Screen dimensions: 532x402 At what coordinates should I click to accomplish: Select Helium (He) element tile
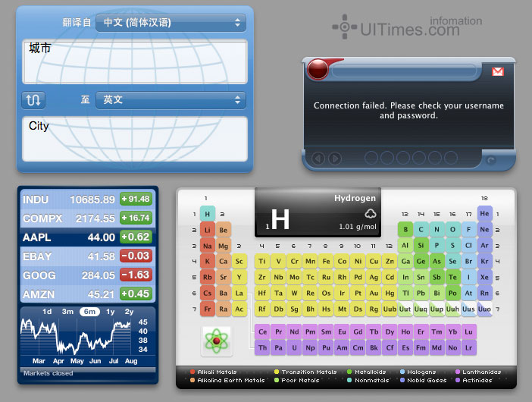484,214
